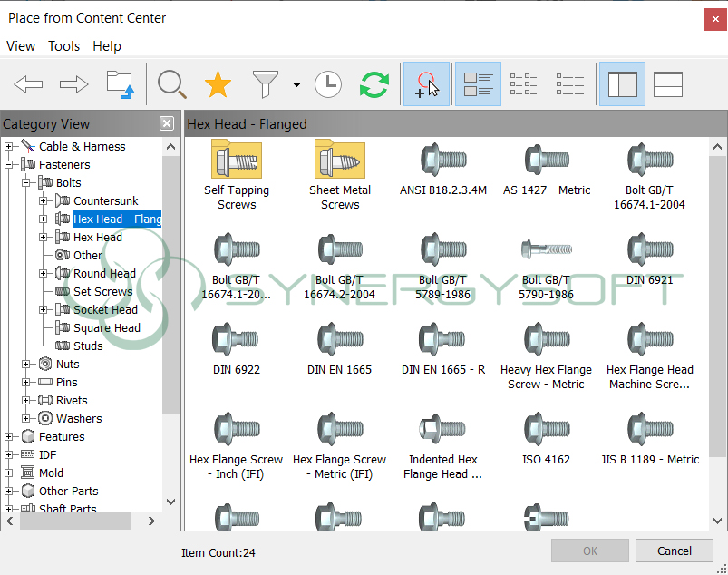The width and height of the screenshot is (728, 575).
Task: Collapse the Fasteners tree node
Action: 9,164
